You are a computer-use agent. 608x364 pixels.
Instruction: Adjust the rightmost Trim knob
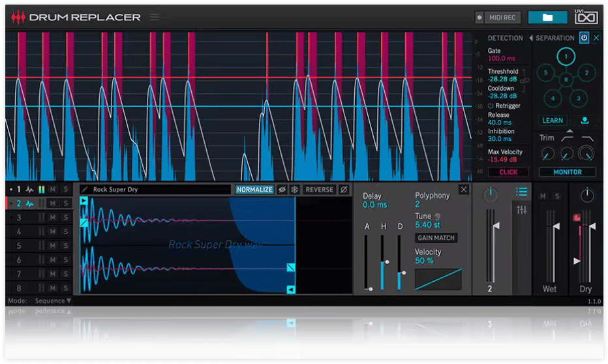tap(586, 153)
